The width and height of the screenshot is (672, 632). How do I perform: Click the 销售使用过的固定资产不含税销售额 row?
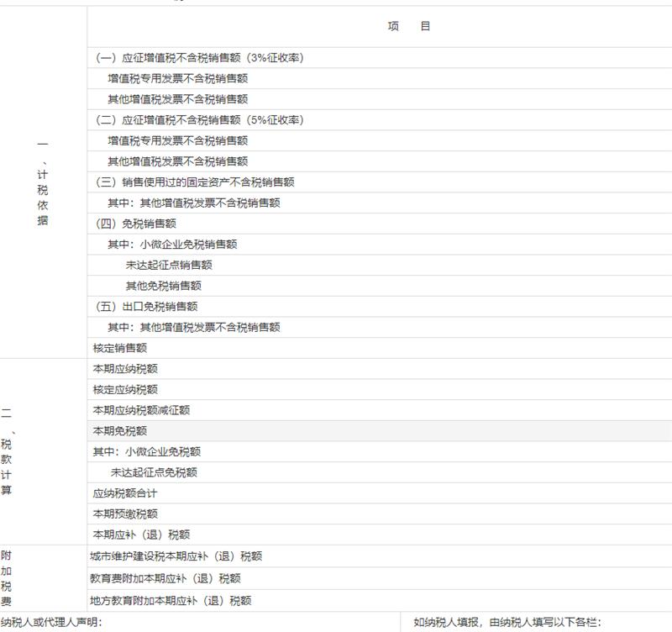coord(195,182)
